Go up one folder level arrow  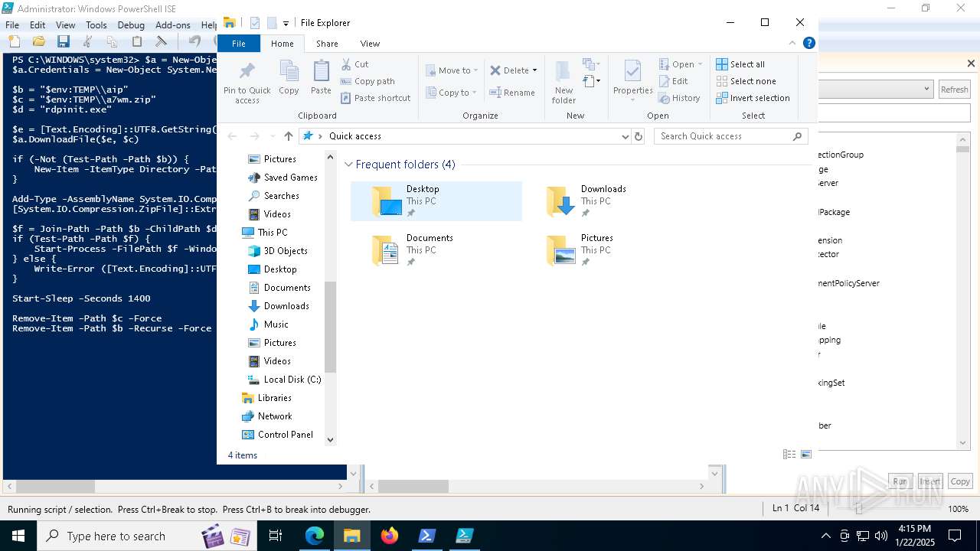click(288, 136)
